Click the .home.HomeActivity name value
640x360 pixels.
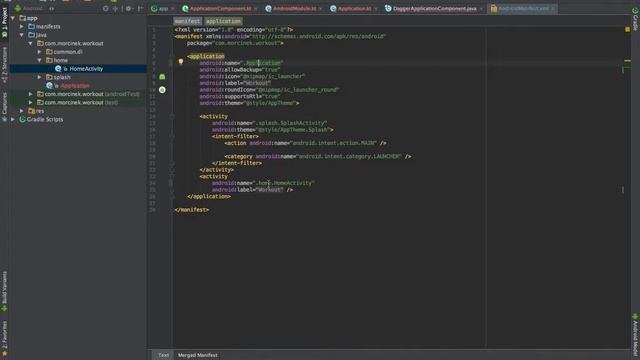point(284,183)
